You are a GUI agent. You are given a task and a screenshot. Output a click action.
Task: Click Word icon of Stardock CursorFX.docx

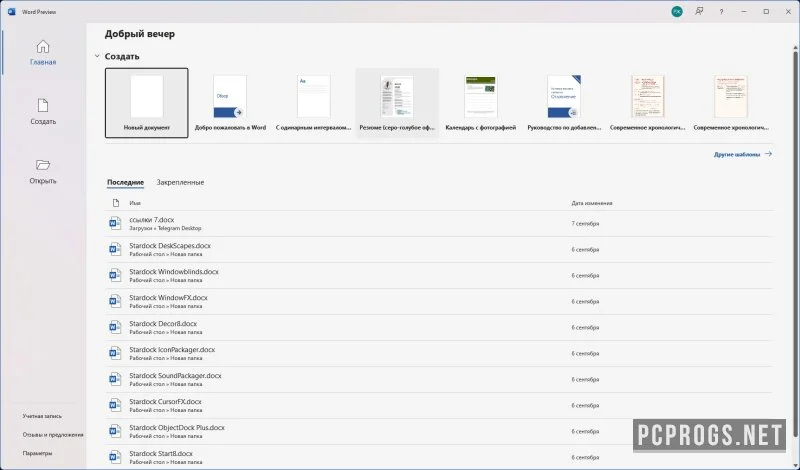[x=115, y=406]
